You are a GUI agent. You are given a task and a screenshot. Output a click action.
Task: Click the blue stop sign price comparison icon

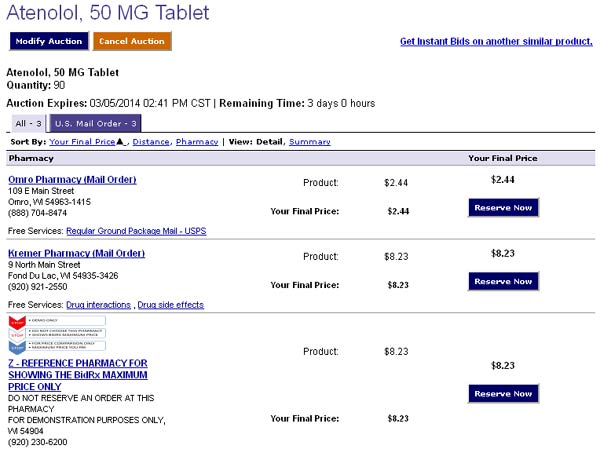click(17, 347)
